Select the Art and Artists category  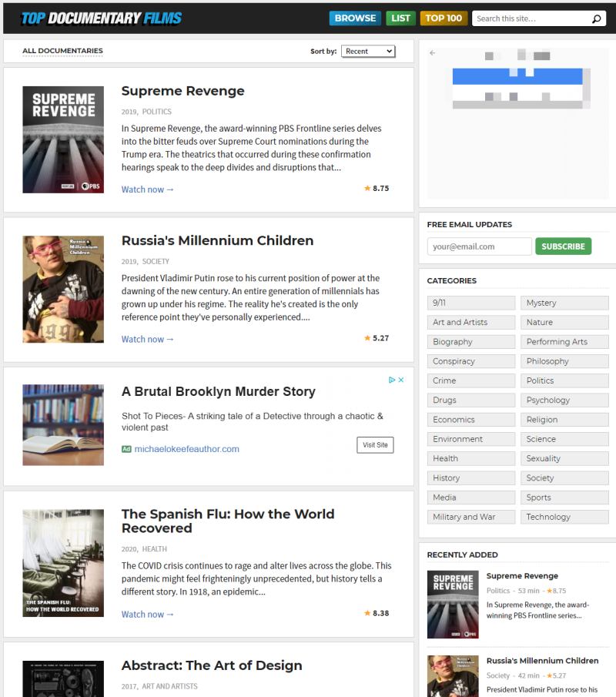tap(471, 322)
